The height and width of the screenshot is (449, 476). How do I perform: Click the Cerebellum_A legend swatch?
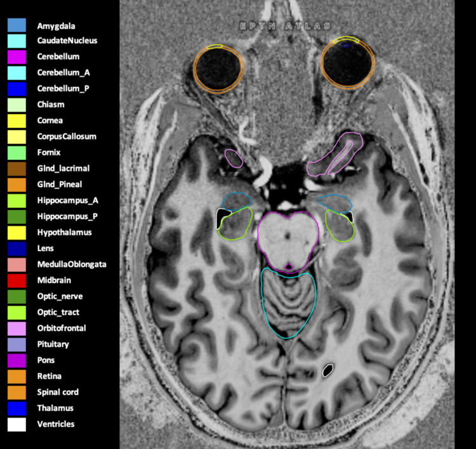click(x=17, y=73)
